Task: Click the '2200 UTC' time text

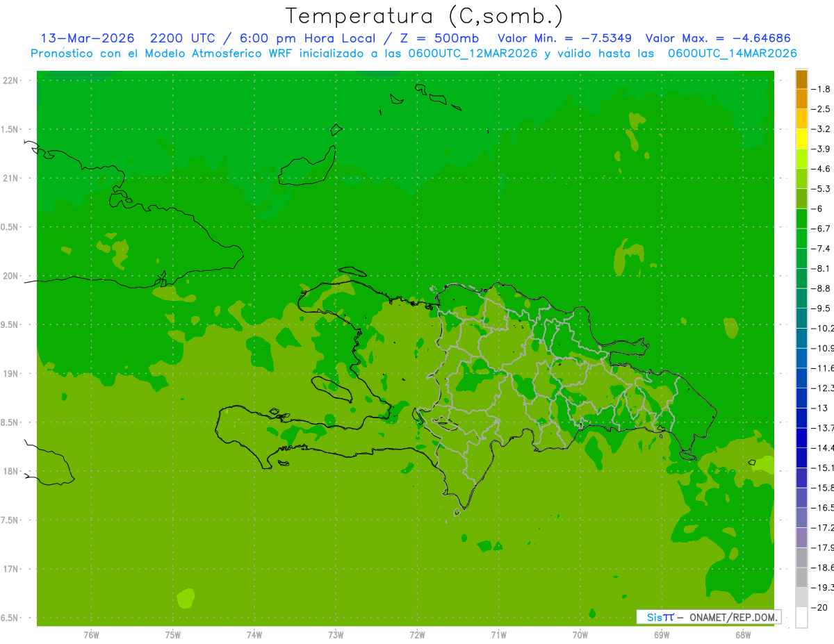Action: point(183,38)
